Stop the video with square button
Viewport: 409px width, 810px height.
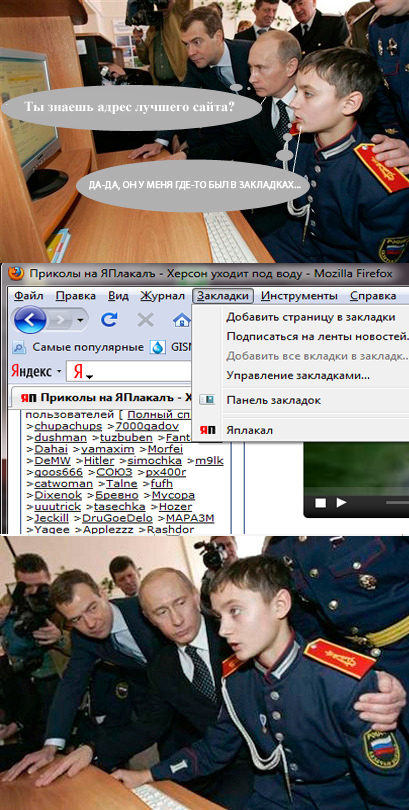(320, 503)
